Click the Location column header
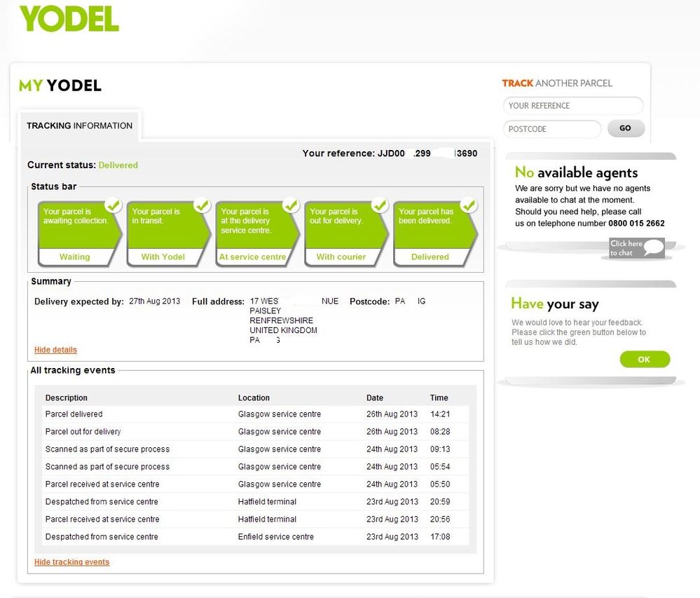Viewport: 700px width, 598px height. point(254,397)
